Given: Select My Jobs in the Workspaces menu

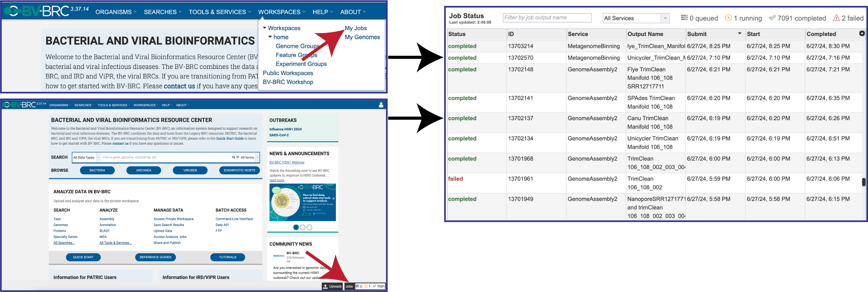Looking at the screenshot, I should [x=356, y=28].
